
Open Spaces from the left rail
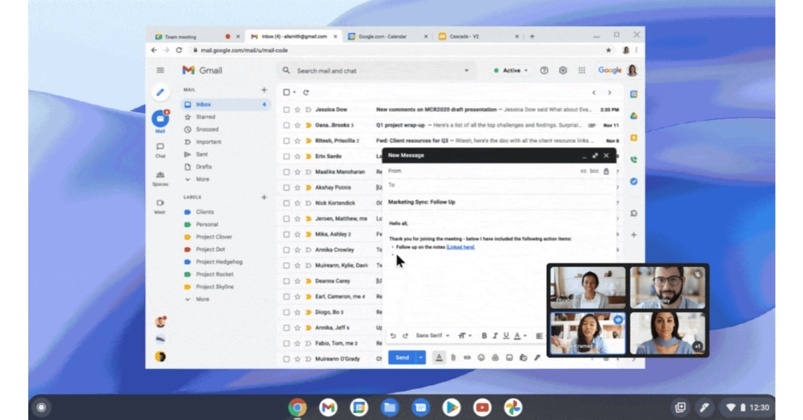click(x=160, y=178)
